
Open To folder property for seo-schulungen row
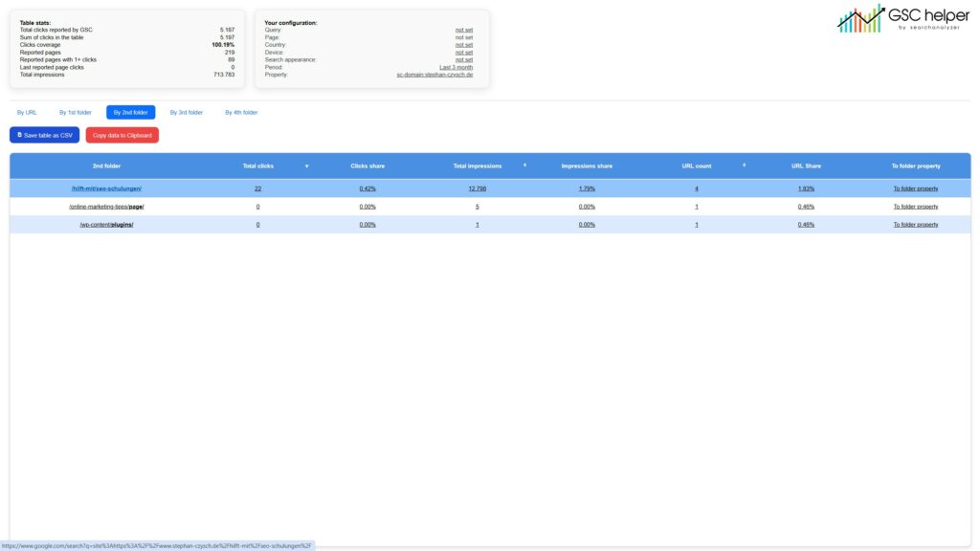916,188
